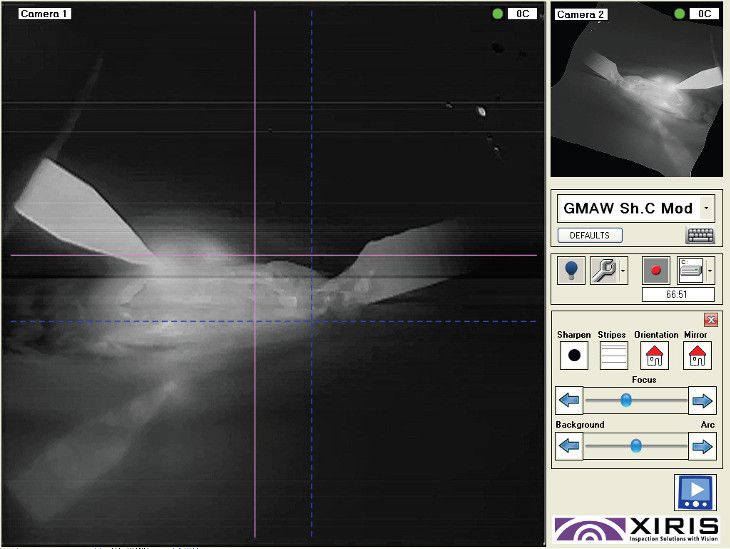Expand the wrench tool dropdown arrow

point(624,270)
